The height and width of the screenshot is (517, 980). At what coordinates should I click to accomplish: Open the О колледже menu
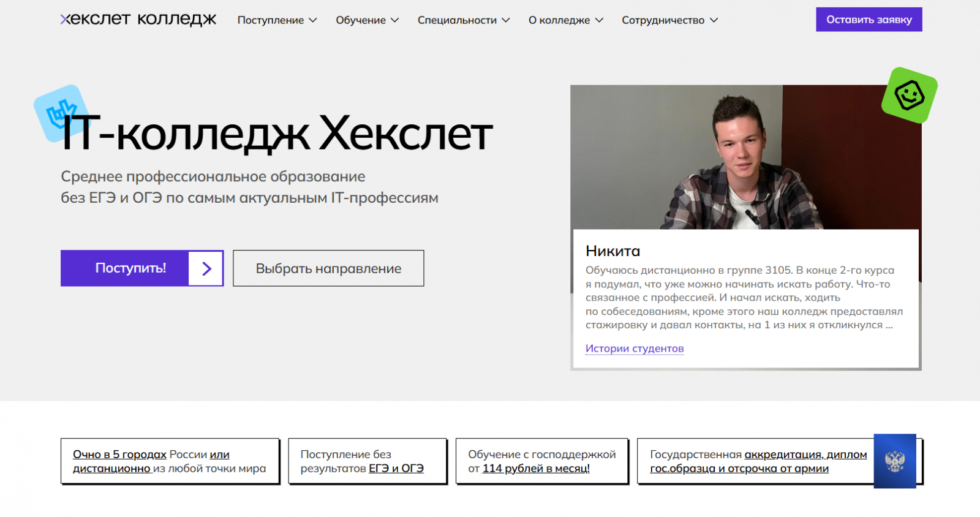(x=566, y=20)
